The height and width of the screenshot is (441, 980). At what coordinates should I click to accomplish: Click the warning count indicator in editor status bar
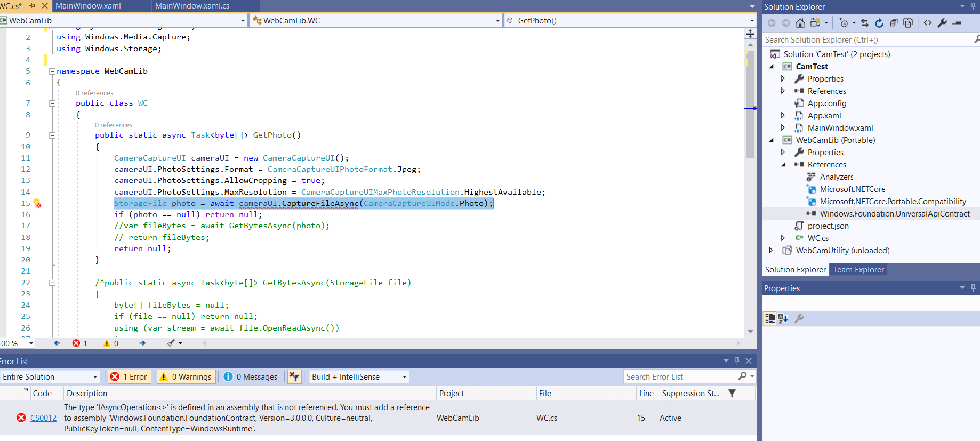point(111,343)
